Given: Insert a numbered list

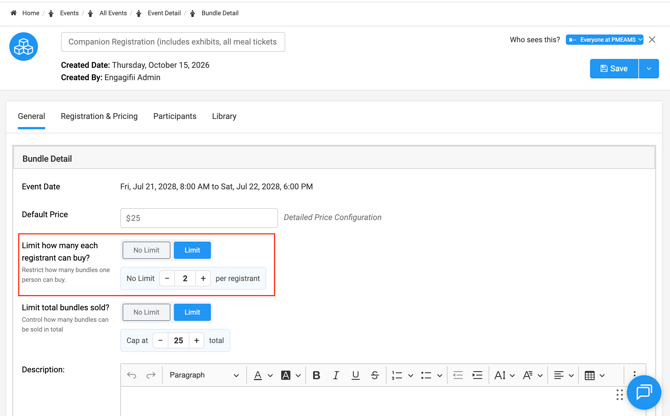Looking at the screenshot, I should point(397,375).
